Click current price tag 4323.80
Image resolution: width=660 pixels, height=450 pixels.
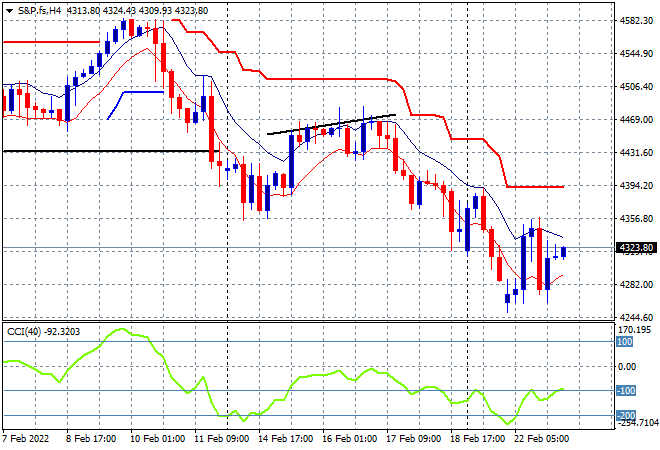coord(637,248)
